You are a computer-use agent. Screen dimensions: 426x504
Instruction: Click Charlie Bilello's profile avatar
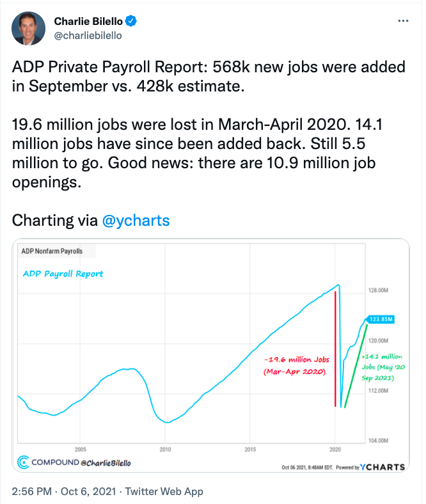(29, 29)
